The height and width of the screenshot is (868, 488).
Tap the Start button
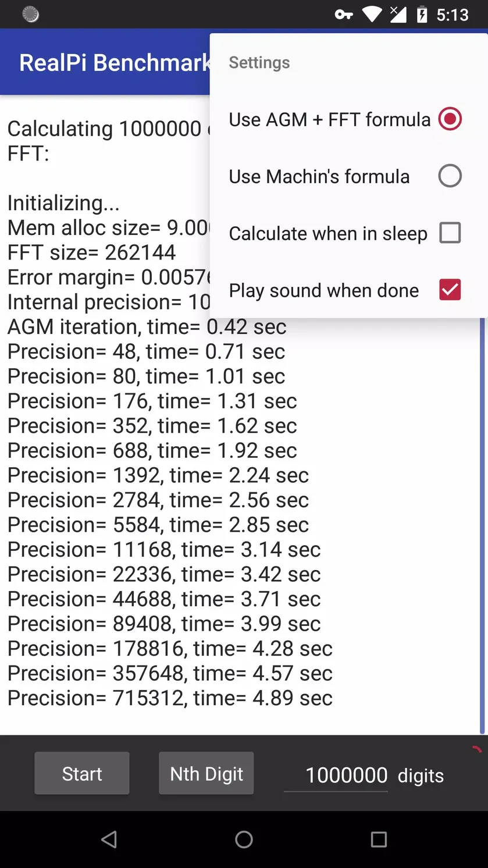click(82, 773)
